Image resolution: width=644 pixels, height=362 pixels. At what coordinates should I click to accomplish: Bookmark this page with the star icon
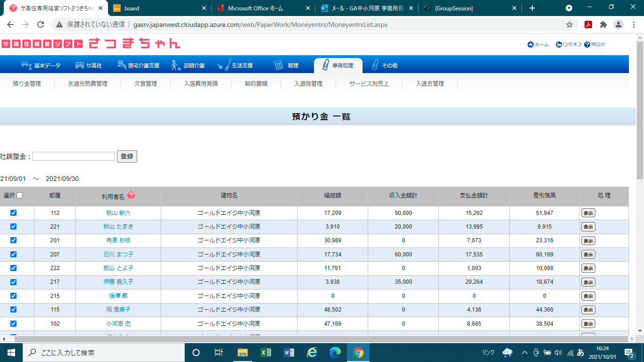(x=570, y=25)
